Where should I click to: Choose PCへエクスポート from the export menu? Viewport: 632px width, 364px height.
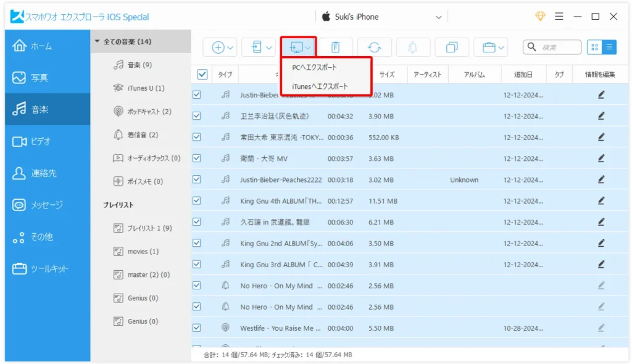coord(315,67)
